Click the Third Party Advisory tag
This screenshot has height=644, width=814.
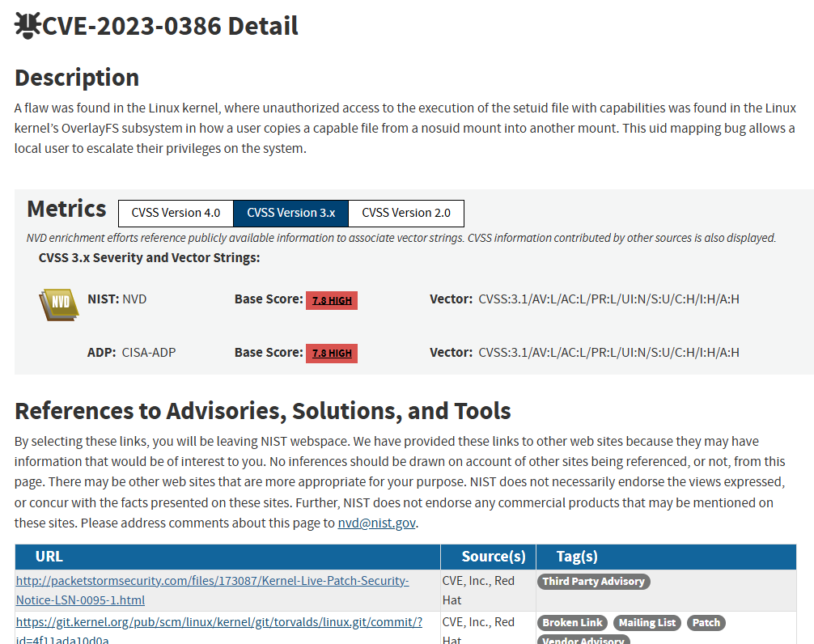point(593,582)
